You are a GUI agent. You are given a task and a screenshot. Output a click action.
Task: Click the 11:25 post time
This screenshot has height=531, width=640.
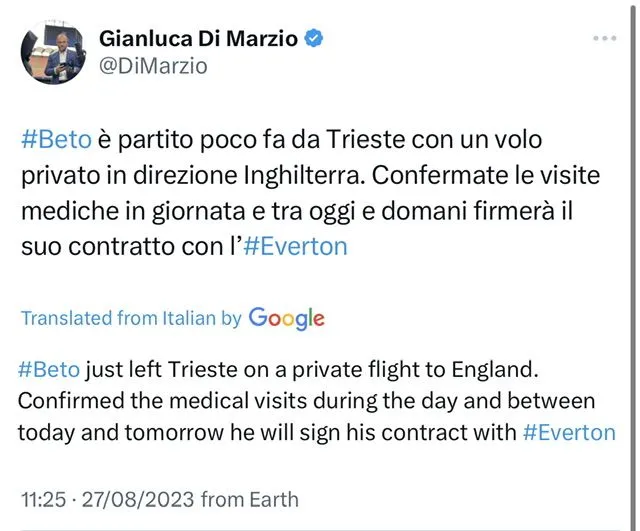(43, 499)
